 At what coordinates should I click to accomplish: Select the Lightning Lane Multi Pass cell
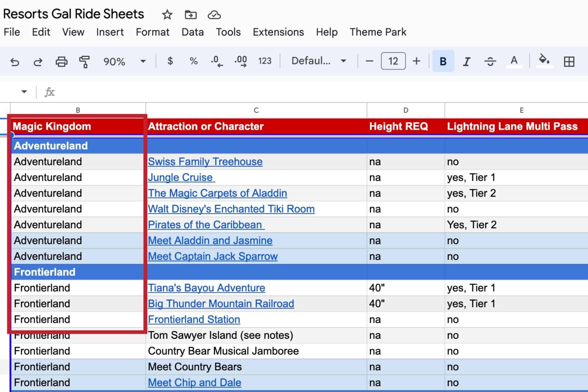click(x=516, y=126)
